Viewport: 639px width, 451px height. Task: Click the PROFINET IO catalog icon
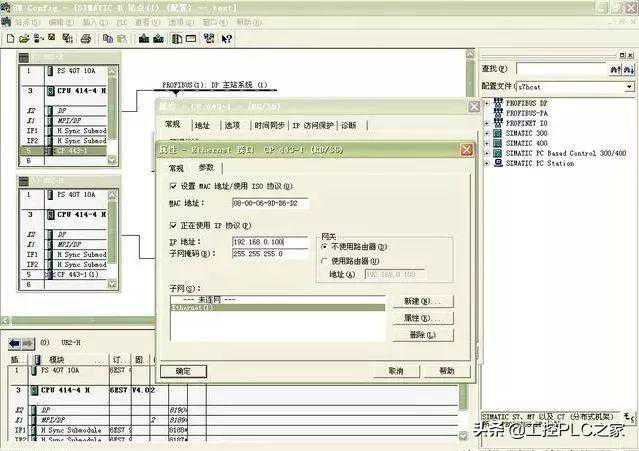point(498,123)
